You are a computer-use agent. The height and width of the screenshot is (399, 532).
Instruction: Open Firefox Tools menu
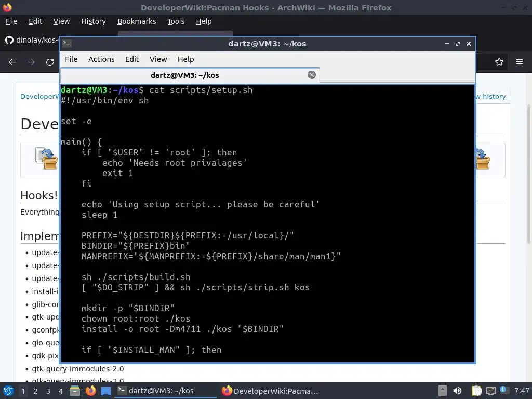coord(176,21)
